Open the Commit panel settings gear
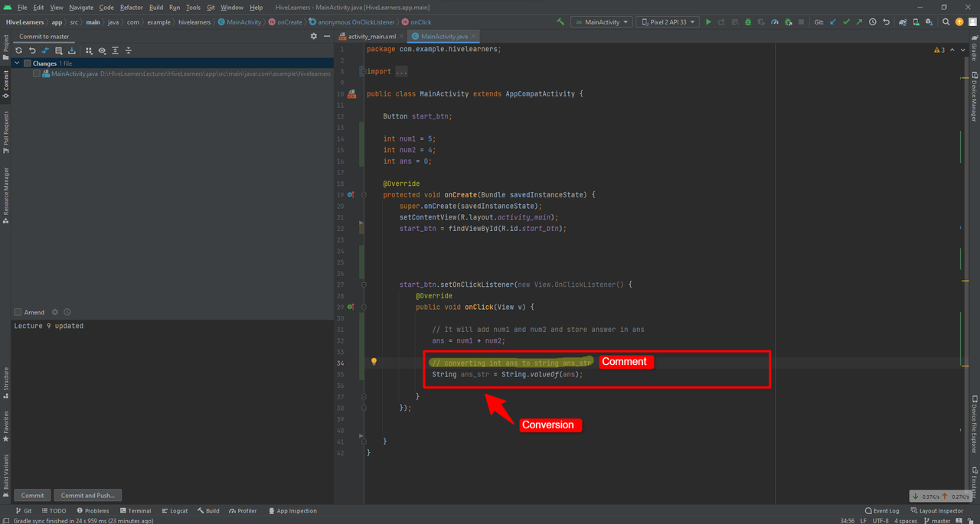This screenshot has width=980, height=524. (313, 36)
